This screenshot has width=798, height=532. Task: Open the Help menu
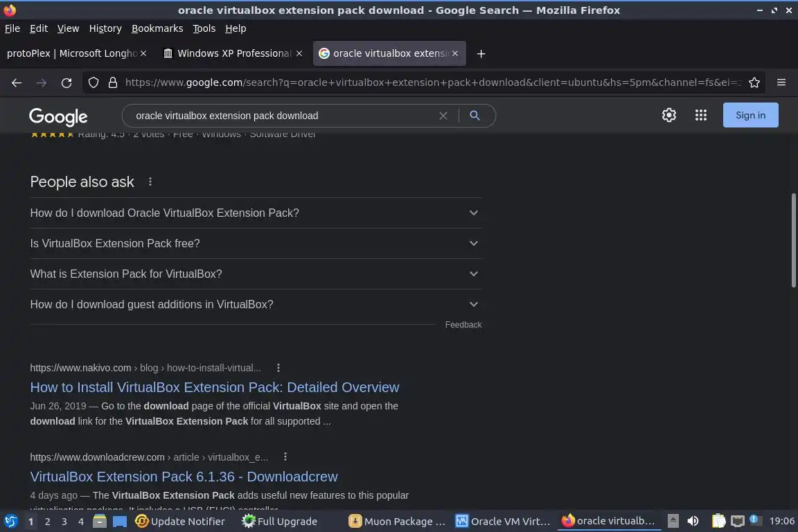point(236,28)
